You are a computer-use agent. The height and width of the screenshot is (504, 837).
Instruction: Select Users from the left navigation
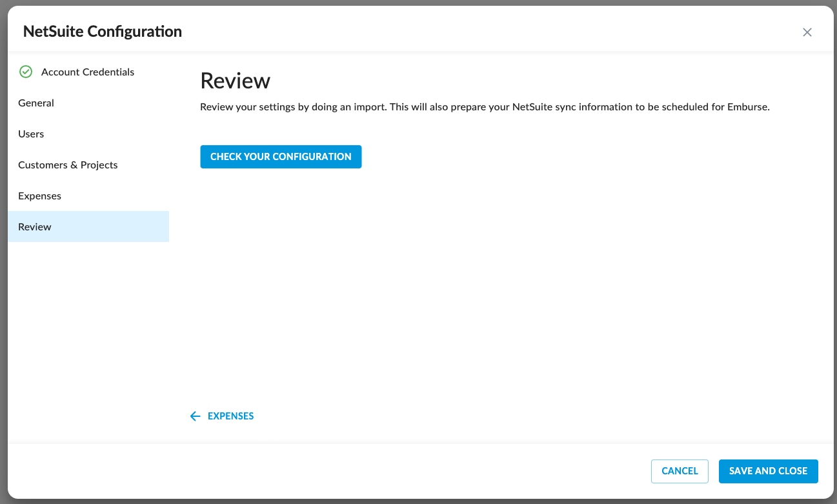pyautogui.click(x=31, y=134)
